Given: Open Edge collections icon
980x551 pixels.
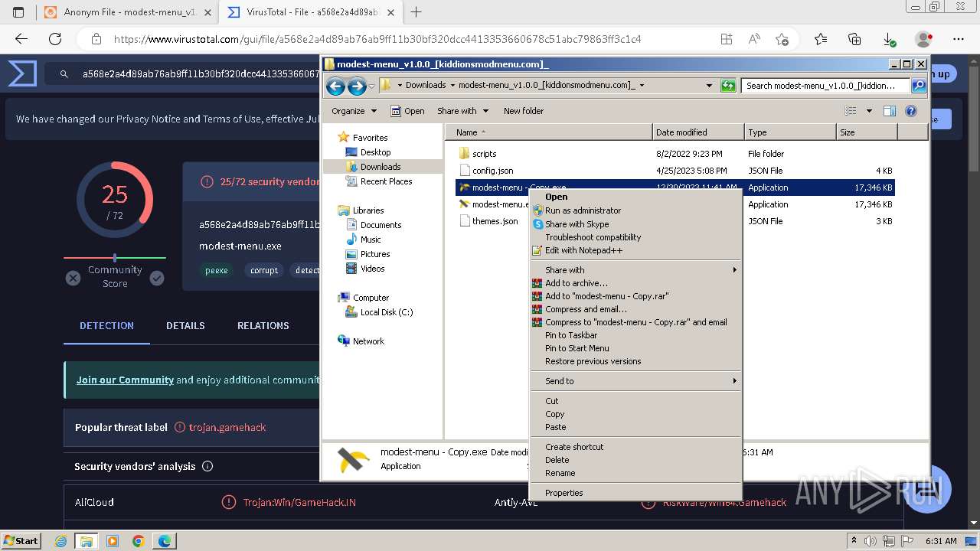Looking at the screenshot, I should click(x=854, y=39).
